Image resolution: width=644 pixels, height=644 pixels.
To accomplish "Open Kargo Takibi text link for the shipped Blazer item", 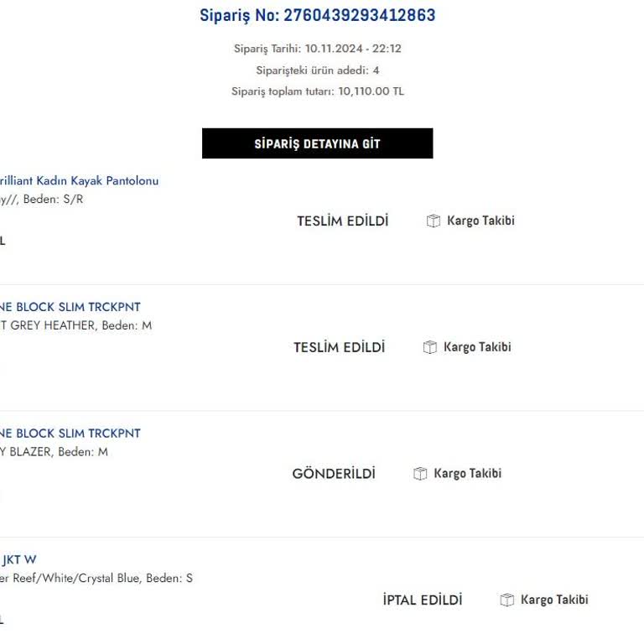I will click(x=467, y=474).
